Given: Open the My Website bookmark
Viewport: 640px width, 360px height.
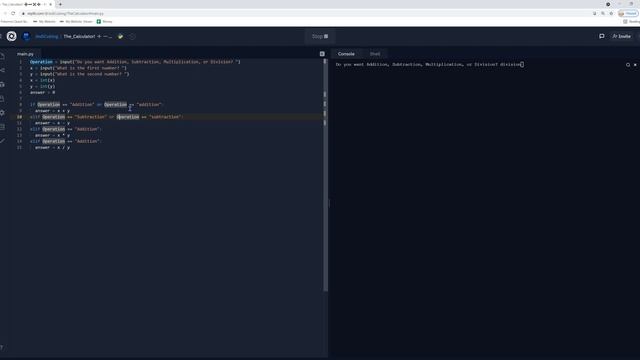Looking at the screenshot, I should pos(44,22).
